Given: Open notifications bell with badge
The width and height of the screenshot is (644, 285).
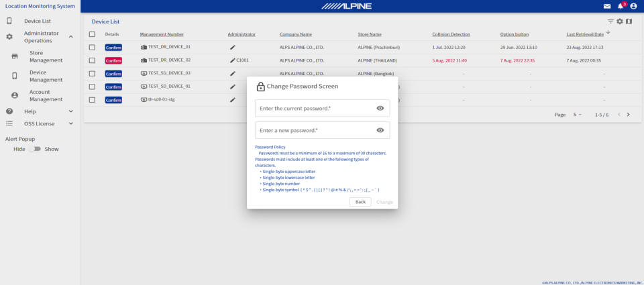Looking at the screenshot, I should [x=621, y=6].
